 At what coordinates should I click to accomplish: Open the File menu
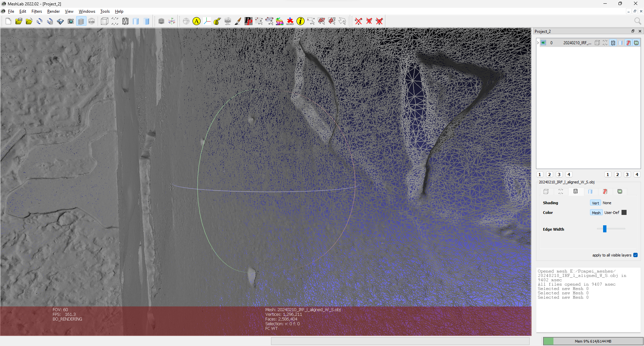11,11
